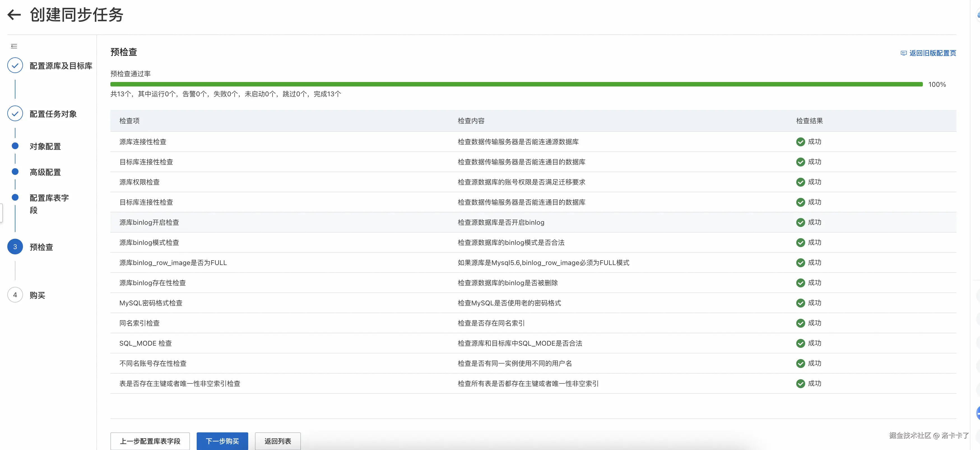This screenshot has width=980, height=450.
Task: Click the step 4 购买 circle
Action: coord(15,295)
